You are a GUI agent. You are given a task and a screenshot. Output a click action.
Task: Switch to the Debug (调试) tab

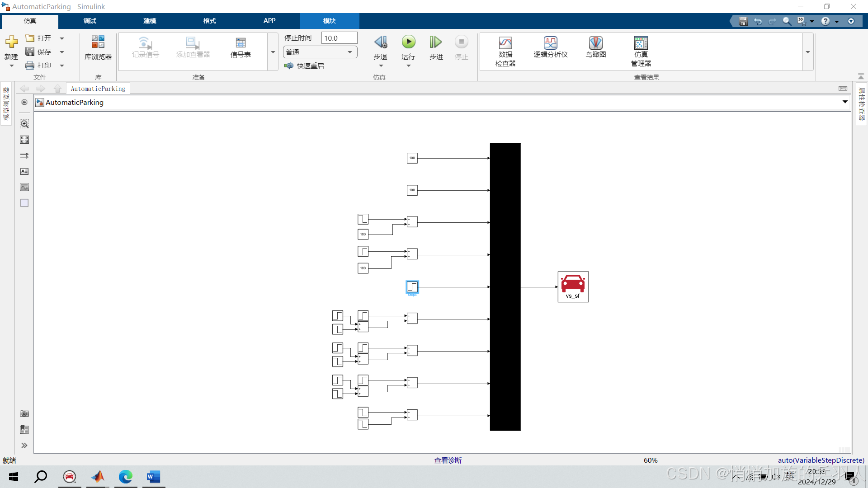click(x=90, y=21)
